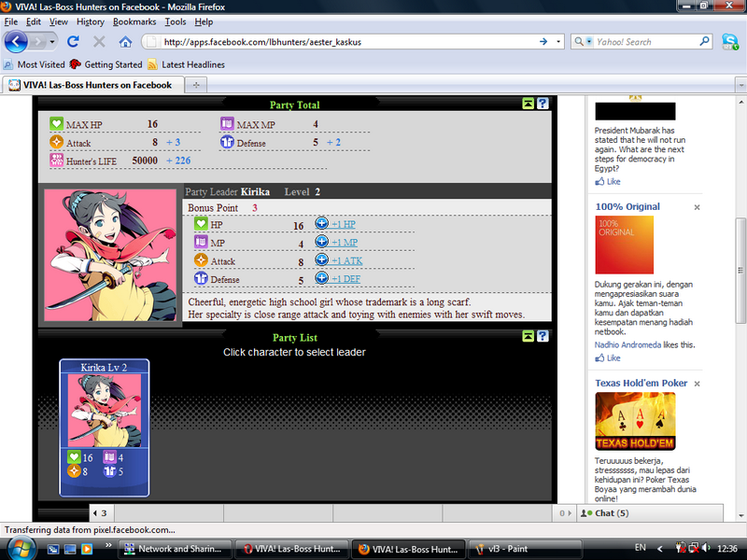The image size is (747, 560).
Task: Add one point to Attack
Action: tap(346, 261)
